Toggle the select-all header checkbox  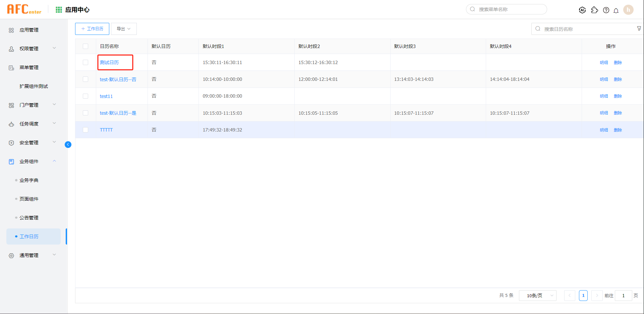85,46
